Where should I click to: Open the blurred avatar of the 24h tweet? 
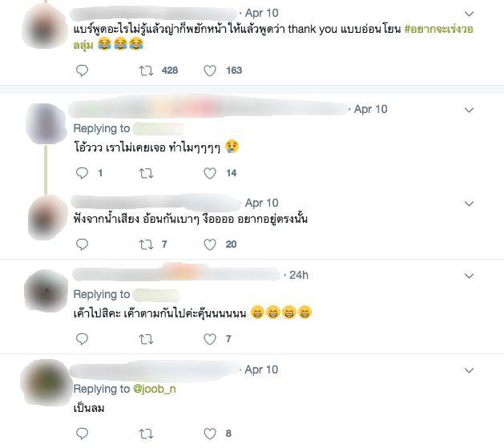pos(46,291)
